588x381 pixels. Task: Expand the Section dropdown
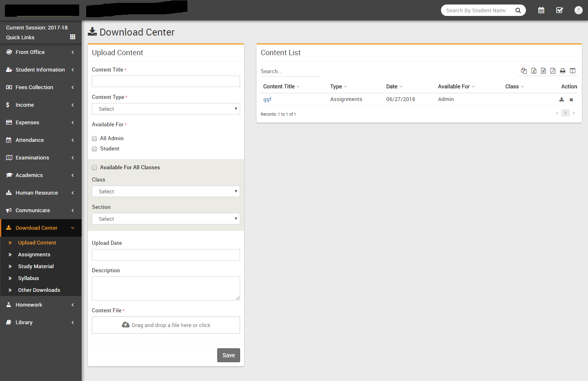tap(166, 219)
